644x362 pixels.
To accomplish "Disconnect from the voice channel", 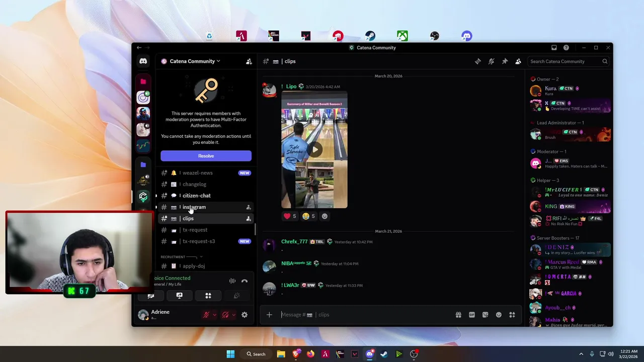I will [245, 281].
